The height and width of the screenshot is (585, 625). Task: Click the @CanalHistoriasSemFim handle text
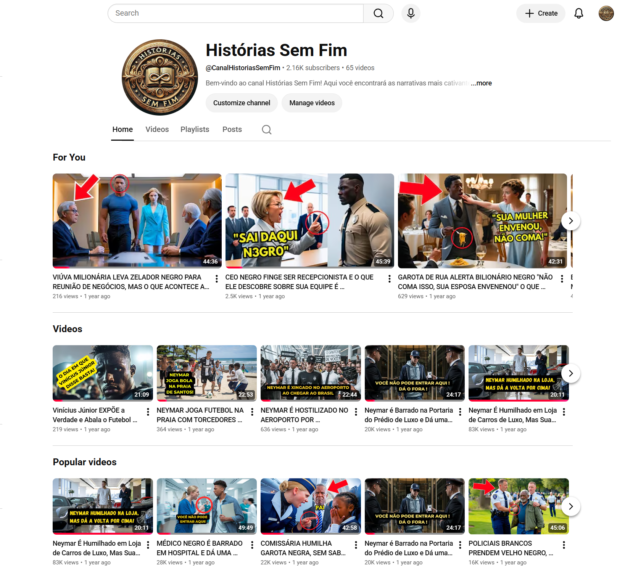pyautogui.click(x=243, y=68)
